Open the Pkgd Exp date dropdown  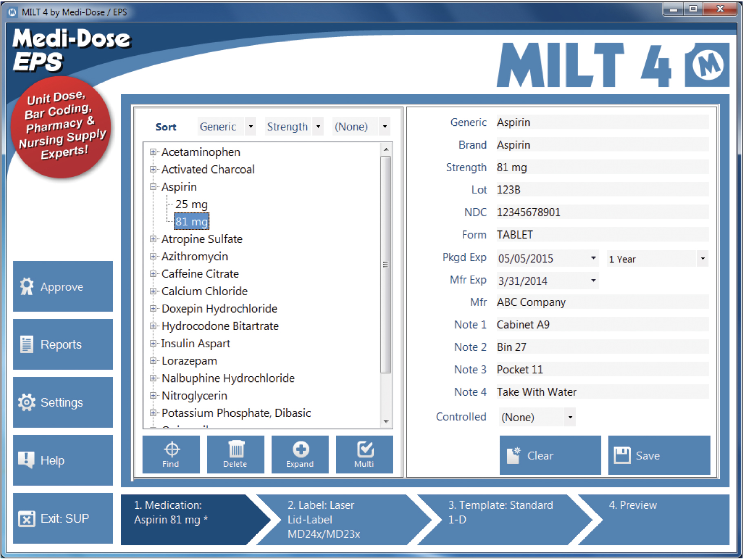click(x=593, y=258)
